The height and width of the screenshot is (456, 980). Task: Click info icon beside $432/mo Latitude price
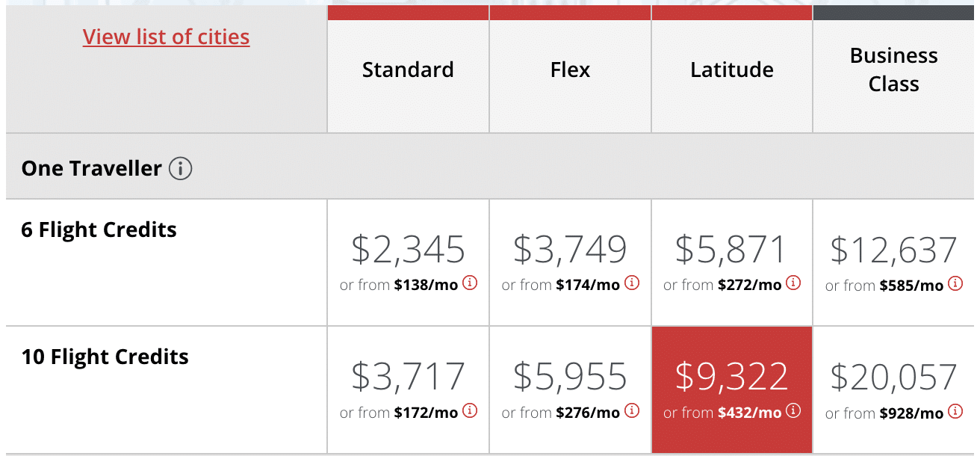click(x=793, y=410)
